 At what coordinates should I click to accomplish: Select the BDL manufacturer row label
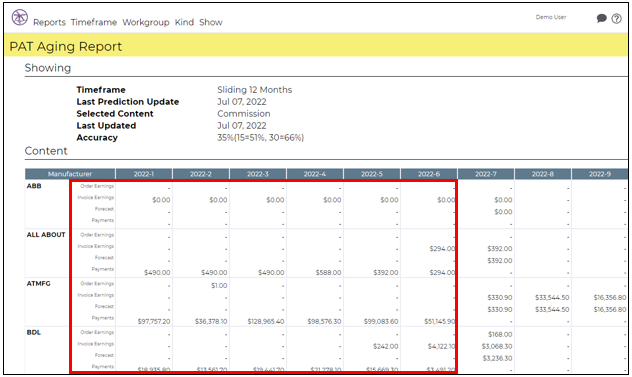point(33,332)
